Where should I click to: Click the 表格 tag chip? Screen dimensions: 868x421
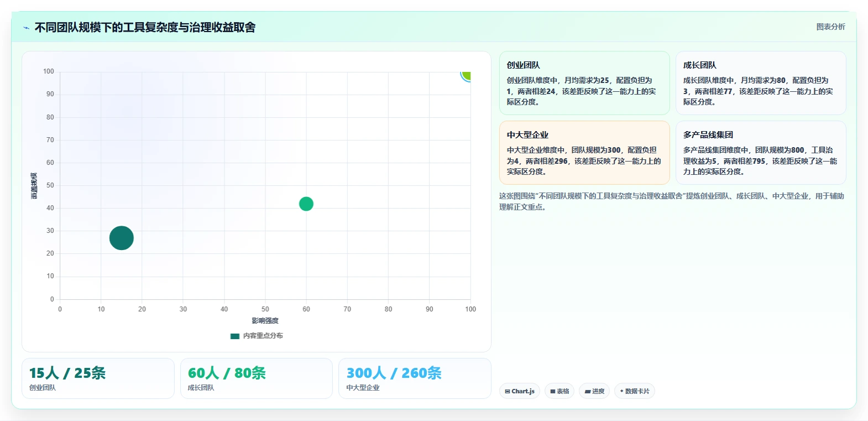point(560,391)
